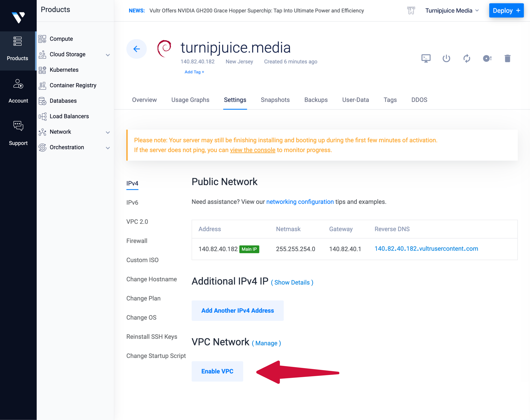This screenshot has height=420, width=530.
Task: Open Reinstall SSH Keys settings
Action: [x=152, y=337]
